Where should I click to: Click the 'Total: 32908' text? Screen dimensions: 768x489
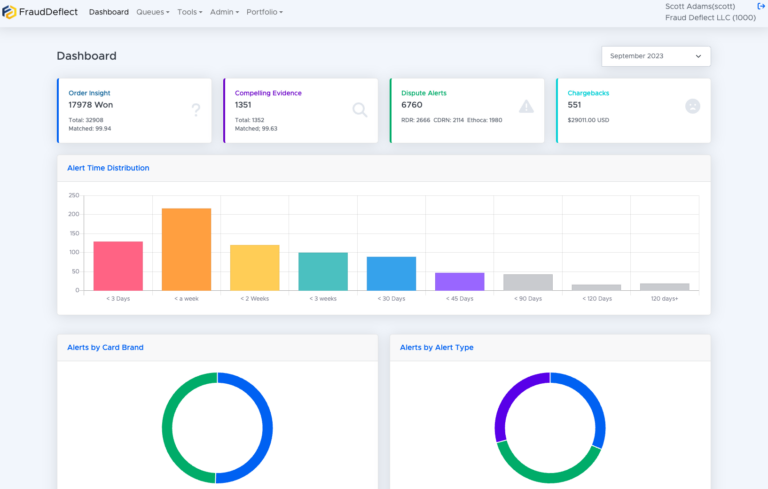[86, 120]
